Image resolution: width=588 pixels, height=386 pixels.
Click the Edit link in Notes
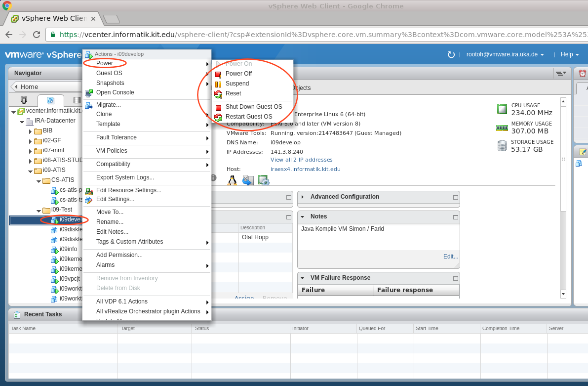click(x=450, y=257)
